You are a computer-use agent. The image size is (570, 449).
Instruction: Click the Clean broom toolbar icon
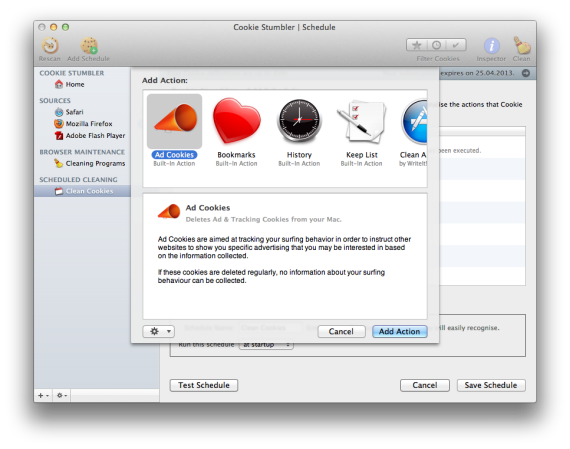point(521,45)
